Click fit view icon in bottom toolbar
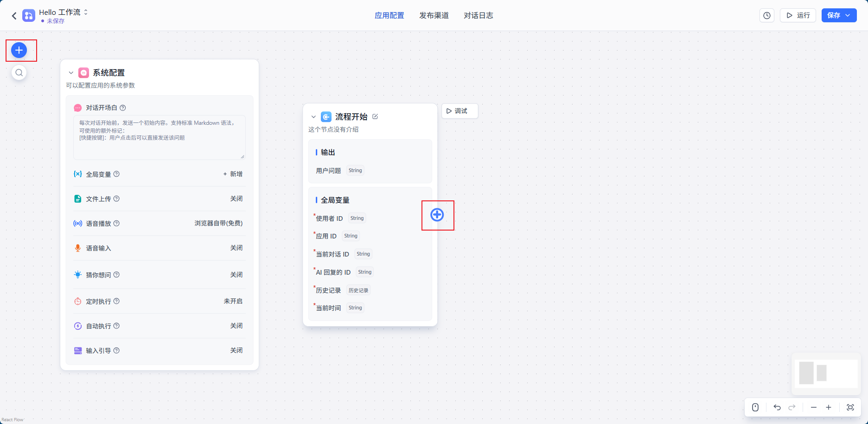The height and width of the screenshot is (424, 868). 850,407
